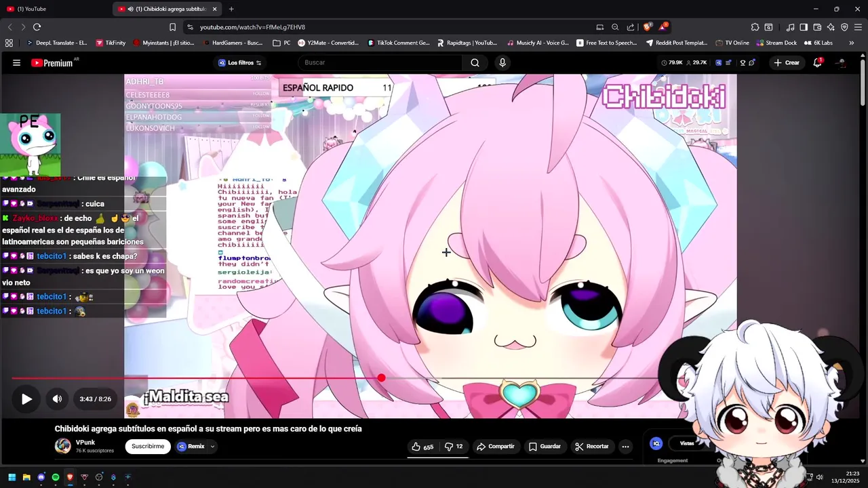The image size is (868, 488).
Task: Open the notifications bell
Action: (x=817, y=62)
